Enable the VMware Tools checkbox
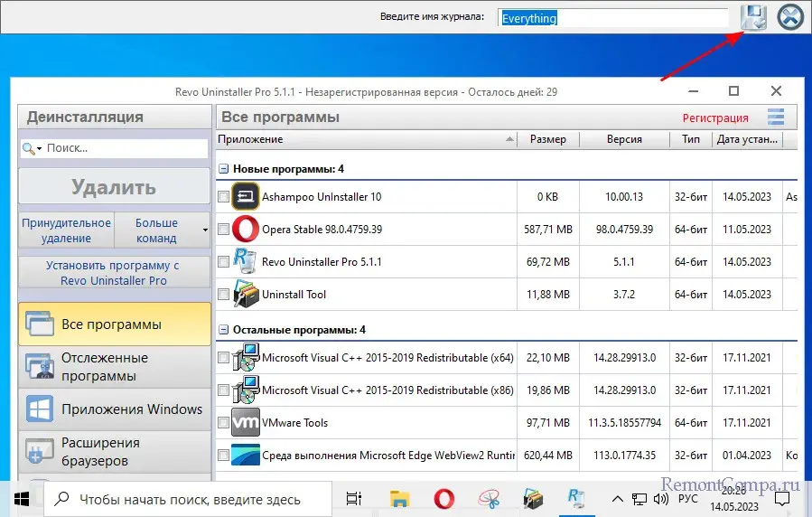 pos(224,423)
